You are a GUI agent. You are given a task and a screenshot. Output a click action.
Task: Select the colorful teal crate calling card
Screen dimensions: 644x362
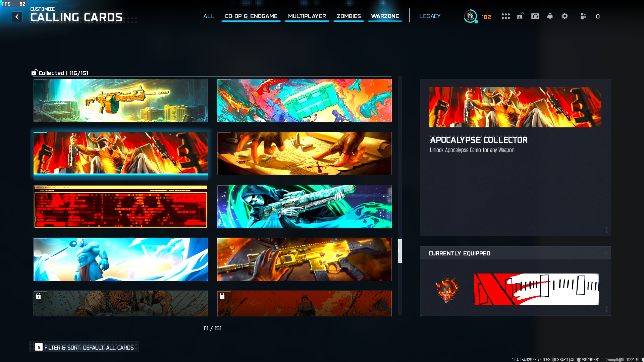click(305, 101)
